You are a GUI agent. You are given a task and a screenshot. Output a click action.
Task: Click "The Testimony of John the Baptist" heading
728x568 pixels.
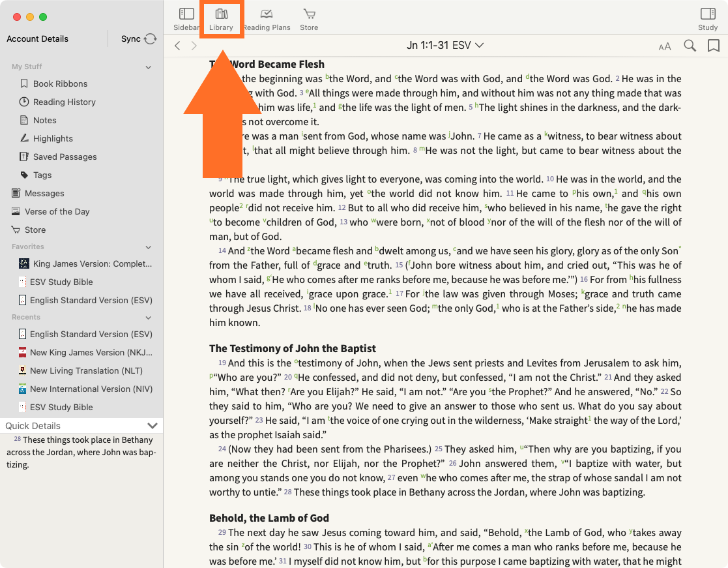click(x=293, y=348)
